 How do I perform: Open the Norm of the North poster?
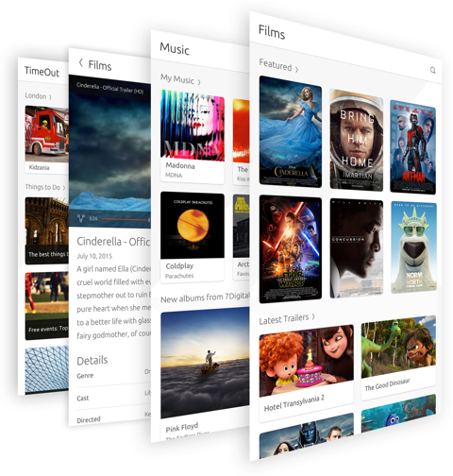413,247
